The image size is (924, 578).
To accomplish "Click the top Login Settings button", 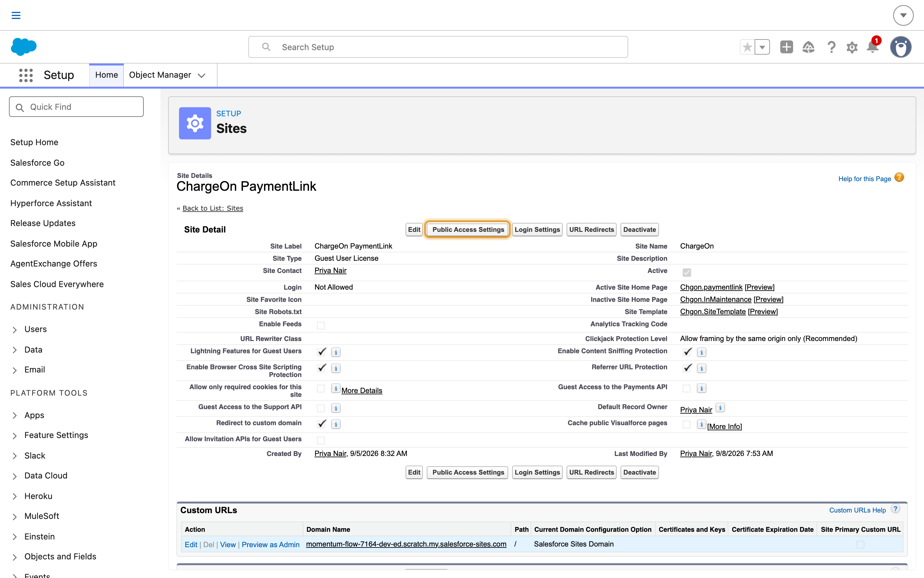I will (x=537, y=229).
